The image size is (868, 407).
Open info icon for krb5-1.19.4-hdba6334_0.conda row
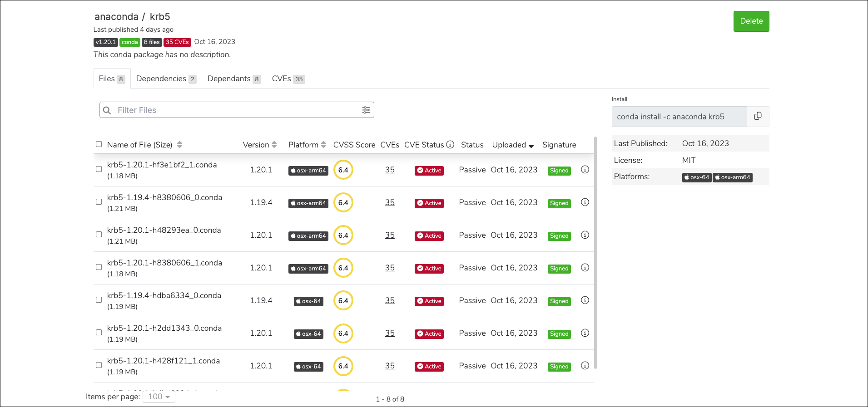585,300
